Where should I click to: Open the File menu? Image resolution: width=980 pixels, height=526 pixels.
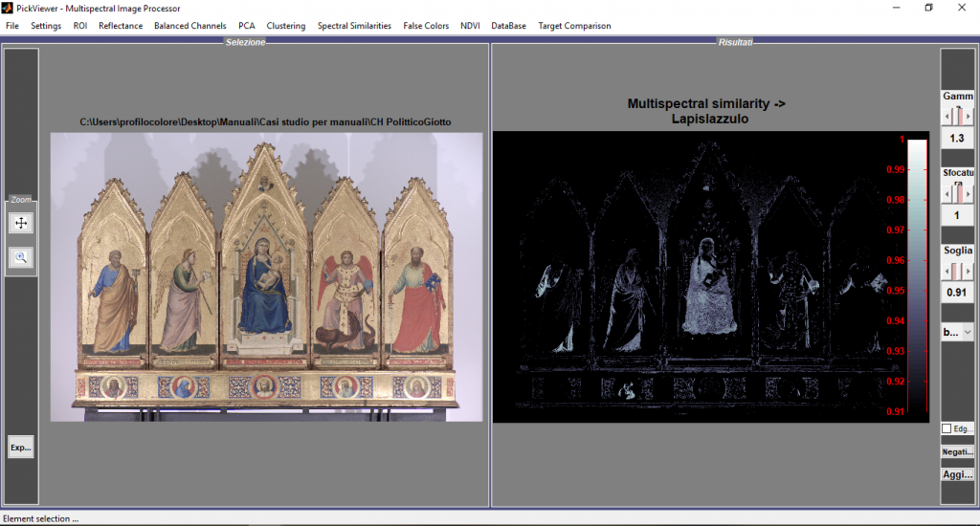(11, 26)
